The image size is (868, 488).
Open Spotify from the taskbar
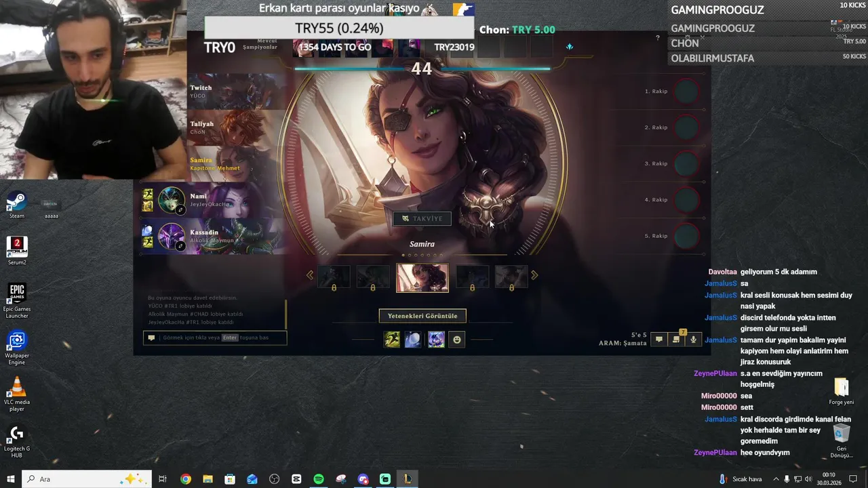click(x=319, y=479)
